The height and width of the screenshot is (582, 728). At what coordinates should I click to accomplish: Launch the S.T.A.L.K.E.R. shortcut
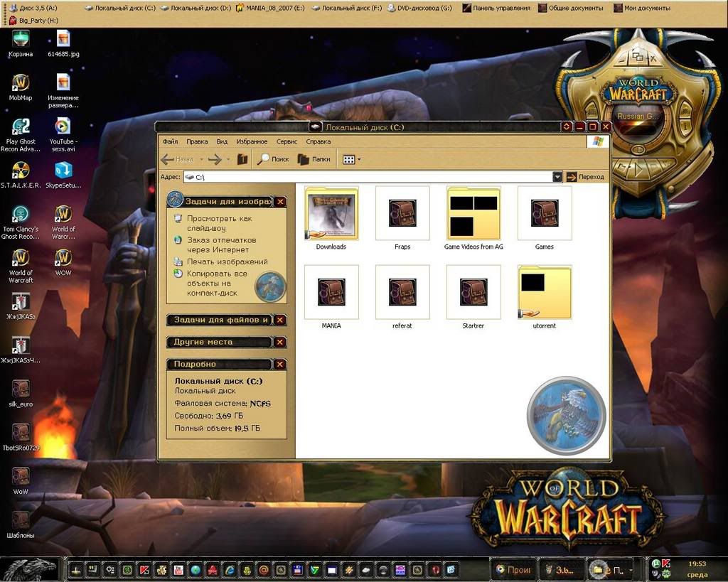coord(21,175)
